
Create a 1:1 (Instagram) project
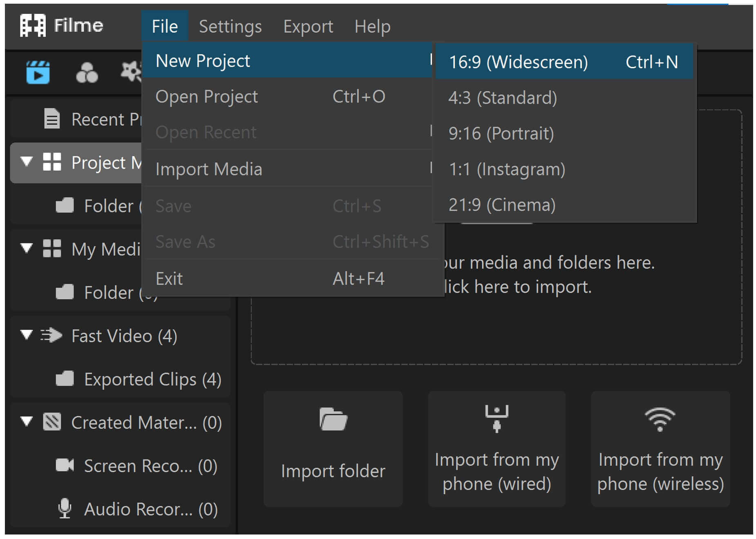564,169
